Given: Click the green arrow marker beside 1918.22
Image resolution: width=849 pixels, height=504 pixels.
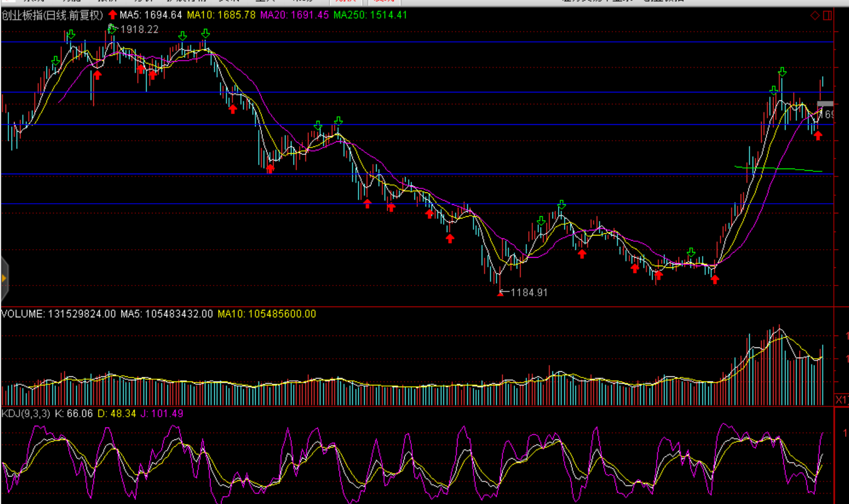Looking at the screenshot, I should 112,28.
